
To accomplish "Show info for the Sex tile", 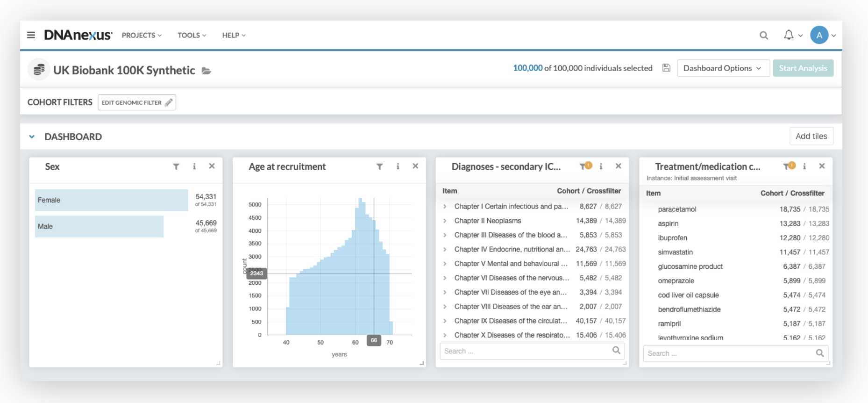I will click(x=194, y=166).
